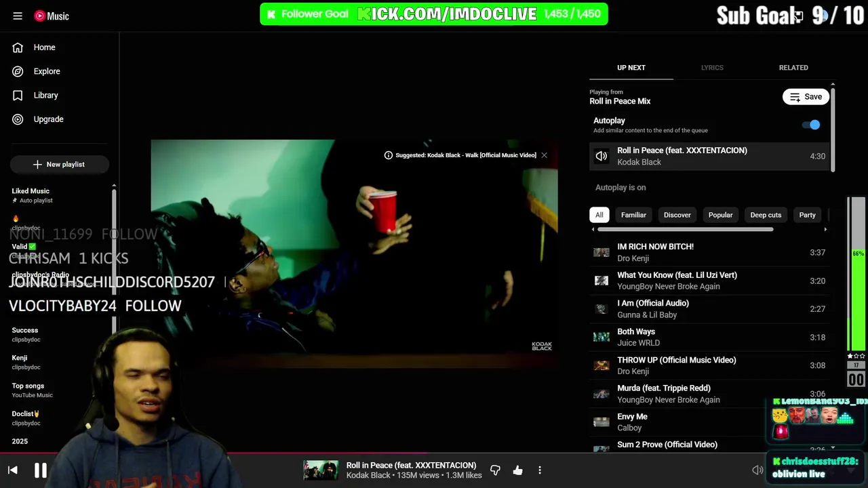Create a New playlist
Viewport: 868px width, 488px height.
coord(59,164)
